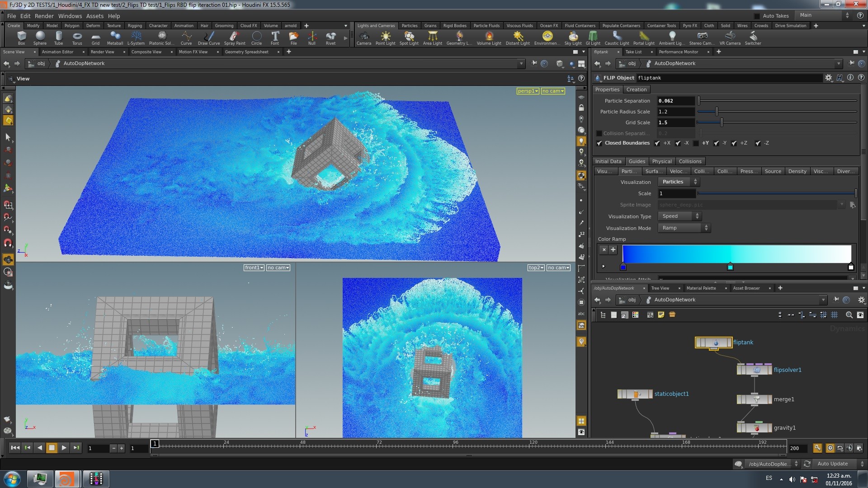The image size is (868, 488).
Task: Click the Auto Update button
Action: 832,464
